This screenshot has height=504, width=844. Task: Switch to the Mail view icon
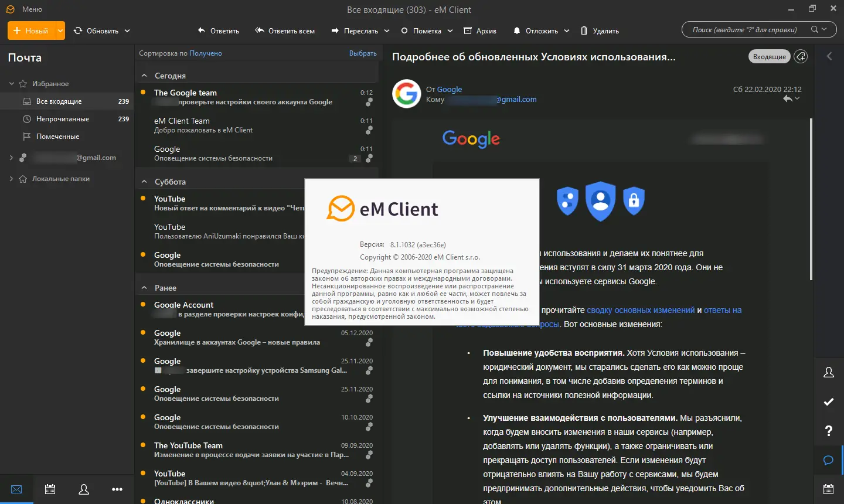click(16, 489)
